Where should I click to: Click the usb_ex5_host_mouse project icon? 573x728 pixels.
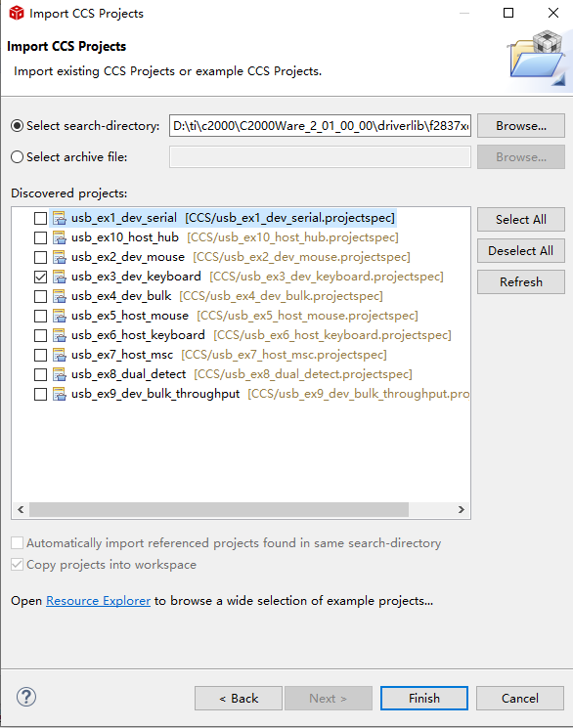pos(59,316)
